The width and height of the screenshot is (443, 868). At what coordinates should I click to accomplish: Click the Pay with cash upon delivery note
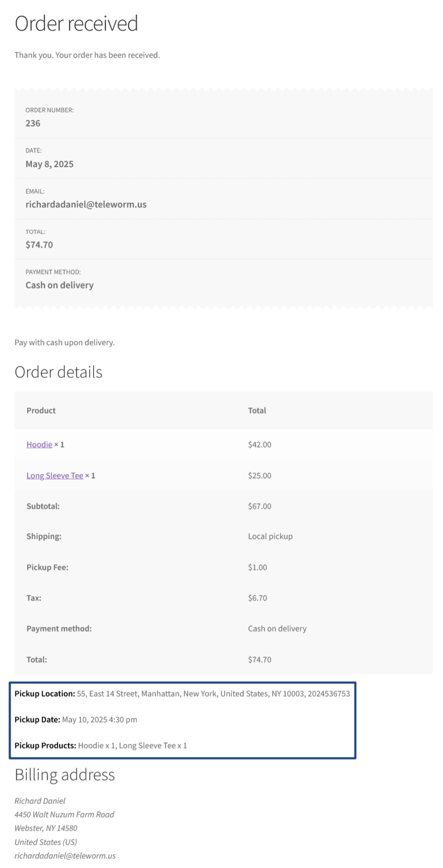65,343
